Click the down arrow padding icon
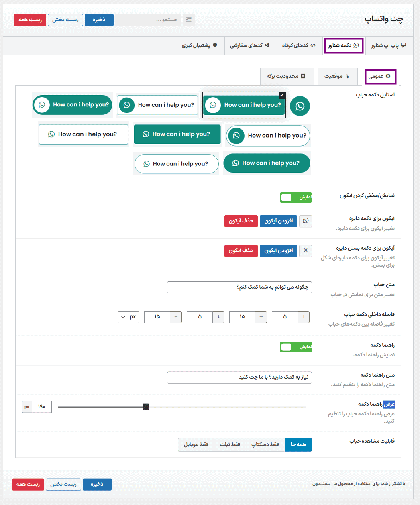The height and width of the screenshot is (505, 420). [x=218, y=317]
